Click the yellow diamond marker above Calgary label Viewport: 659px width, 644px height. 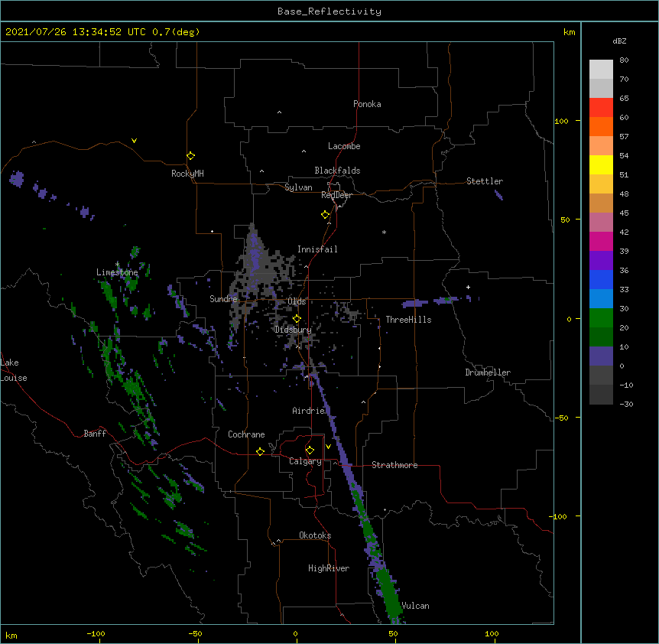click(x=310, y=450)
